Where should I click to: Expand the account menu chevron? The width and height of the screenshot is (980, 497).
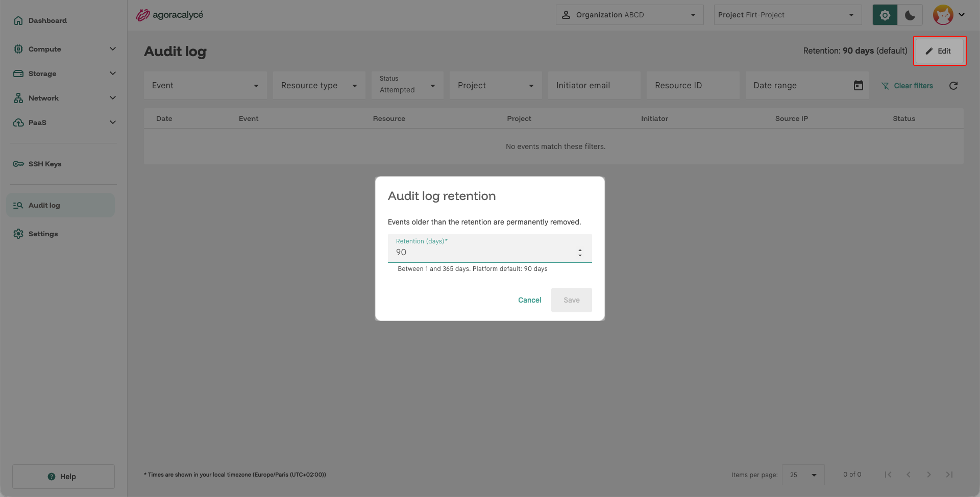point(962,15)
